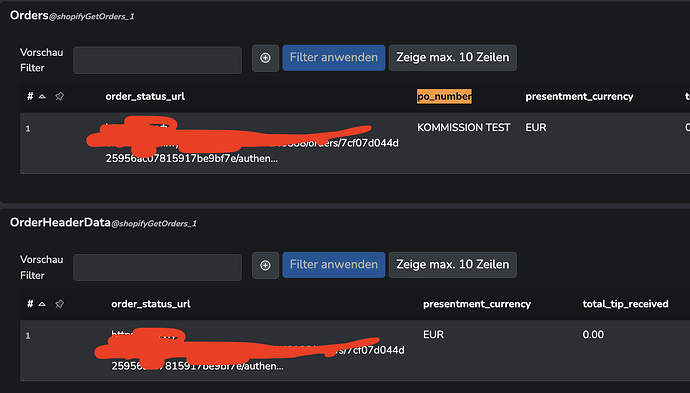Apply filter in the Orders section
690x393 pixels.
[x=334, y=58]
